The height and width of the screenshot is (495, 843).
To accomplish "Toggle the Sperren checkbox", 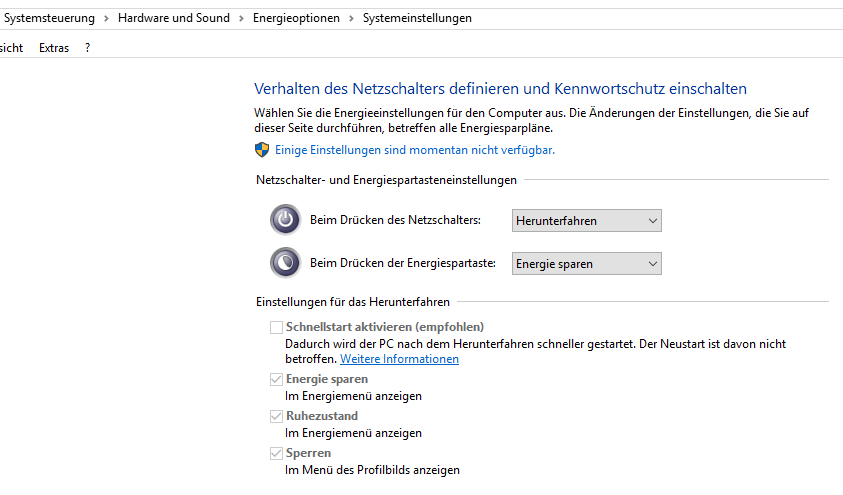I will click(276, 453).
